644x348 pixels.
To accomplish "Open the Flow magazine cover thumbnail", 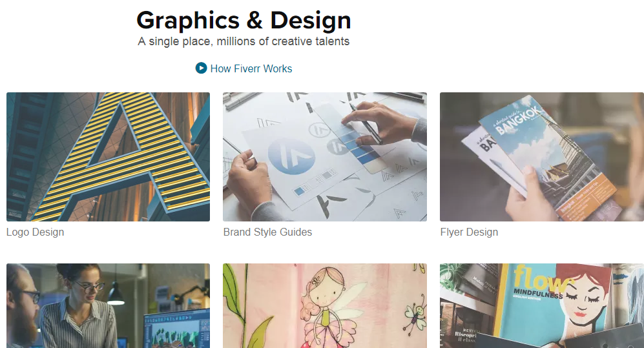I will (x=541, y=305).
